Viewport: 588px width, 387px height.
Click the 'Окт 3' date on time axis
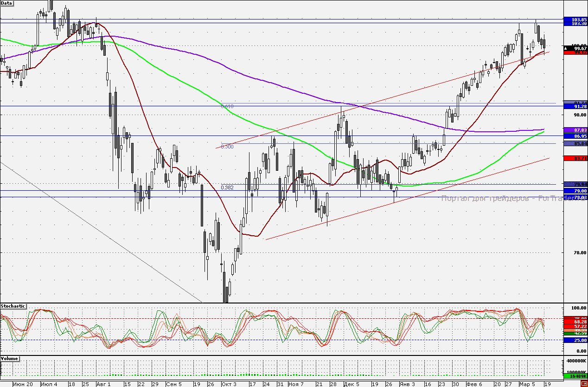coord(229,384)
